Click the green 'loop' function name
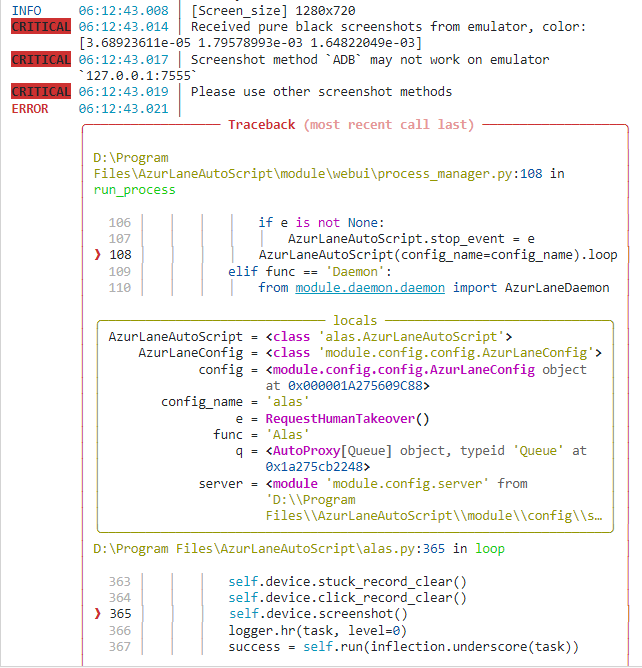642x668 pixels. [490, 549]
